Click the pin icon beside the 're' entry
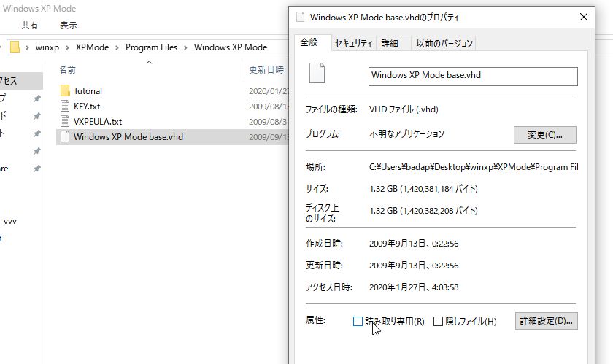This screenshot has width=613, height=364. (36, 169)
